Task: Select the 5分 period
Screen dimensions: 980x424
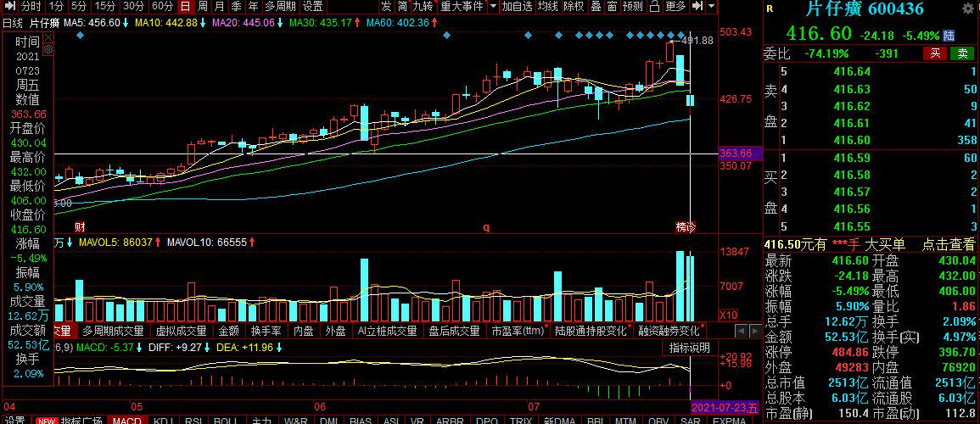Action: click(x=79, y=7)
